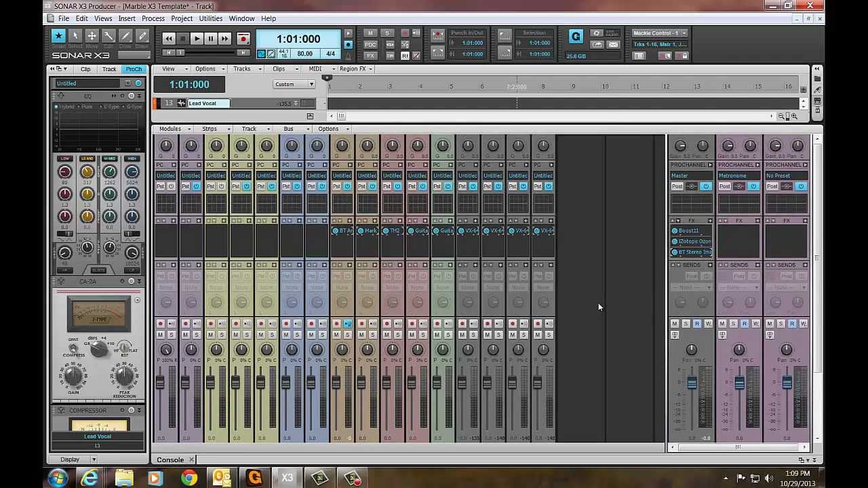868x488 pixels.
Task: Enable ProChannel EQ module power
Action: coord(132,96)
